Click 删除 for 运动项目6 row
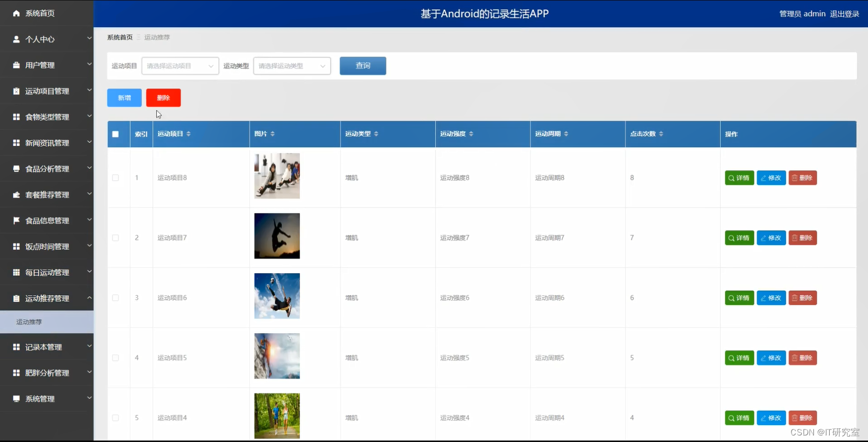This screenshot has height=442, width=868. click(802, 298)
